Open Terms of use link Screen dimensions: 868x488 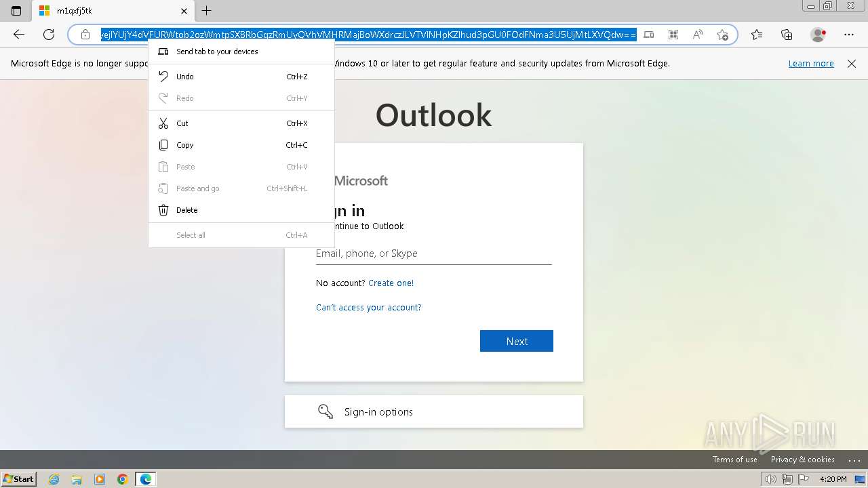[735, 460]
